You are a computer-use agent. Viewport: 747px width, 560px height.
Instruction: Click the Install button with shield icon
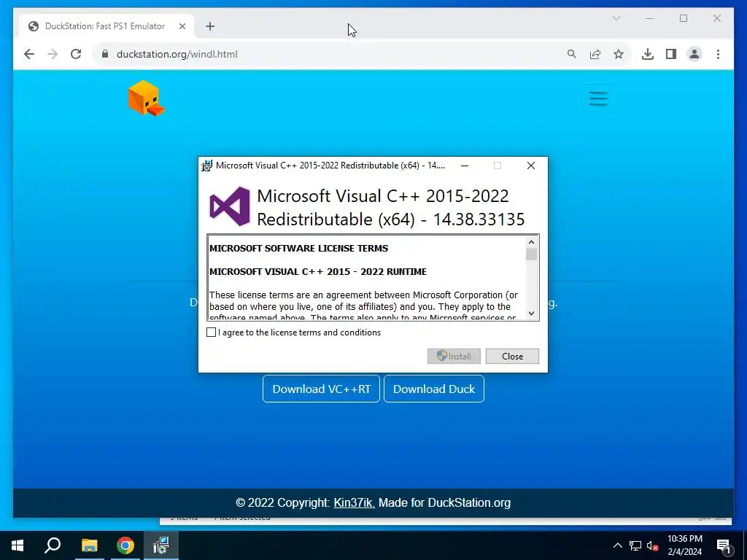[454, 356]
